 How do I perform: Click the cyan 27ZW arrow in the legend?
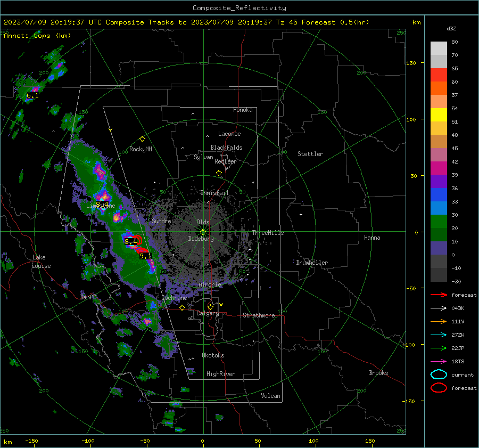point(439,335)
